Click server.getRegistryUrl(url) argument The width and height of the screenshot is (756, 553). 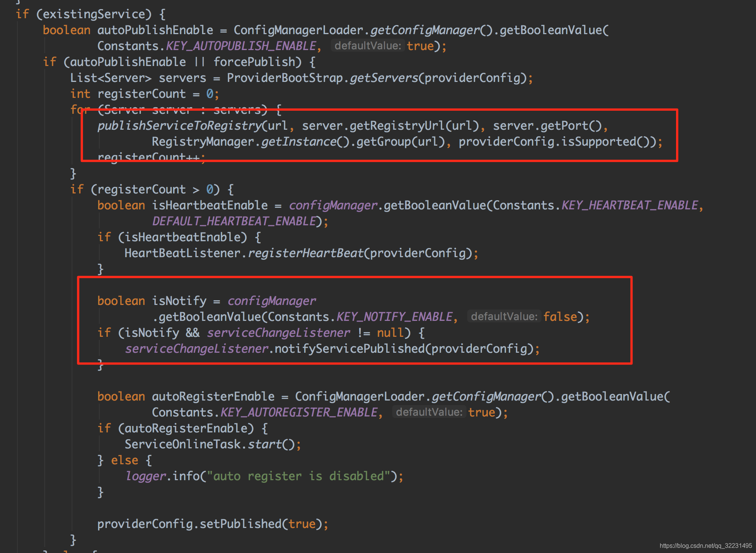point(390,126)
